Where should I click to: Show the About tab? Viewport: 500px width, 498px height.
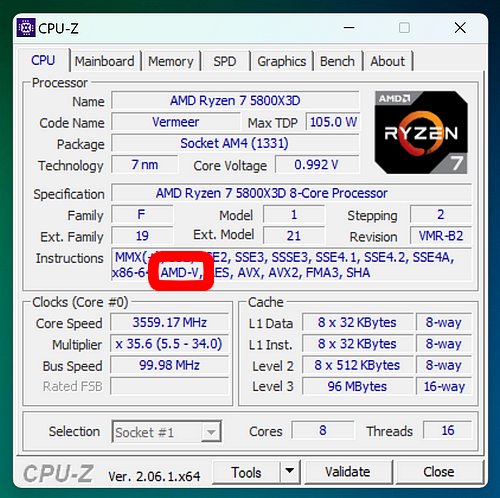pyautogui.click(x=388, y=61)
